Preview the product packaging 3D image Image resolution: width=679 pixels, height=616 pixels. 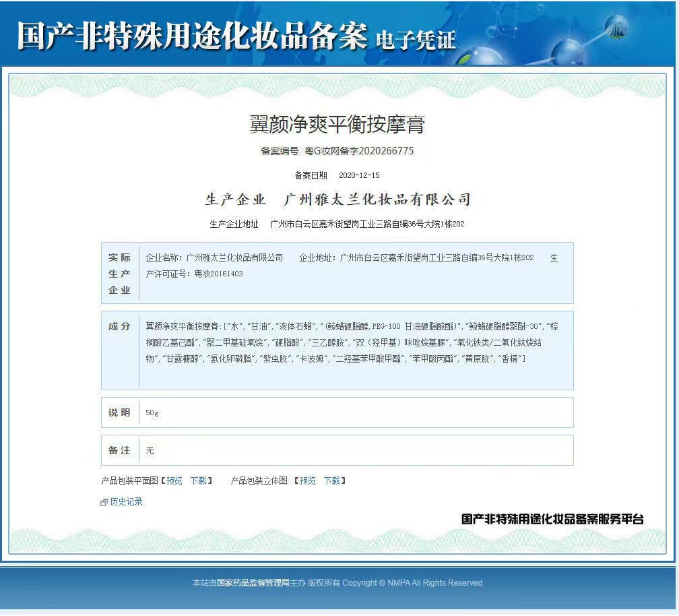tap(307, 481)
